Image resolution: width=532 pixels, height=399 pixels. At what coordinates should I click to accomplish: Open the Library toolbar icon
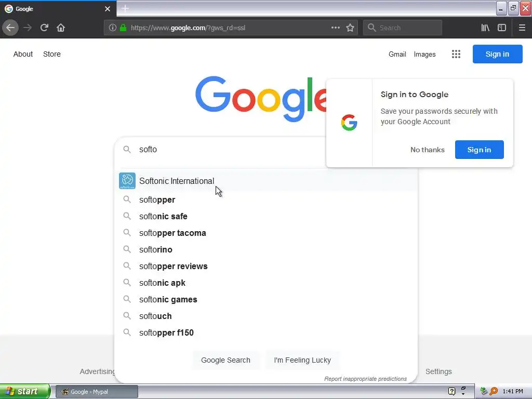click(x=485, y=28)
